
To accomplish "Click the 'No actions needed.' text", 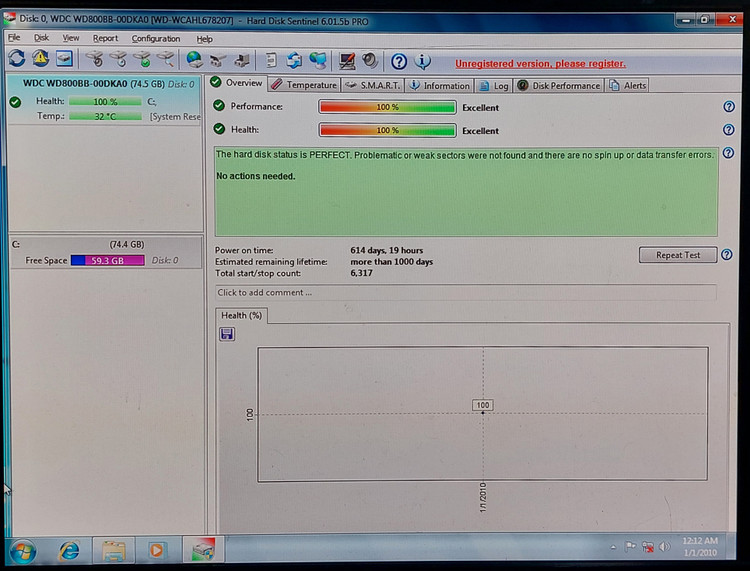I will (x=255, y=176).
